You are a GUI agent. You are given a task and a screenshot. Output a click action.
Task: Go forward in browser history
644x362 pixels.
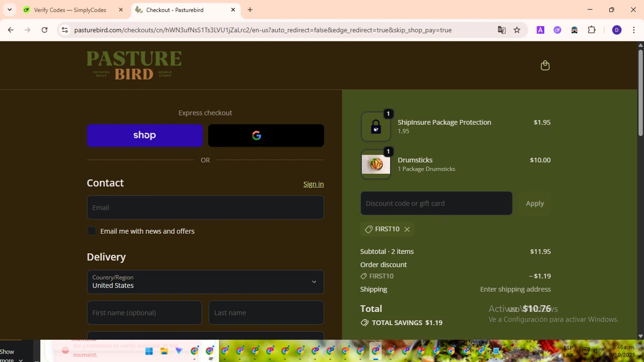(27, 30)
